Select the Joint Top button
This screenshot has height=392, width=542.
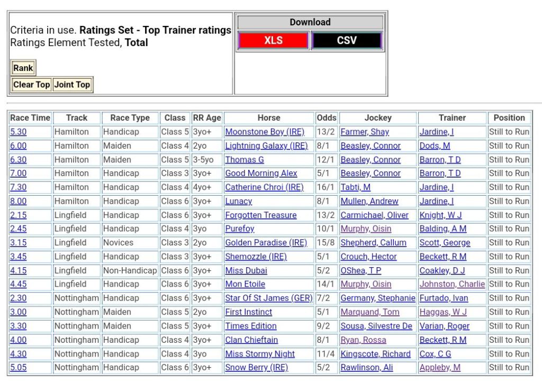click(72, 85)
